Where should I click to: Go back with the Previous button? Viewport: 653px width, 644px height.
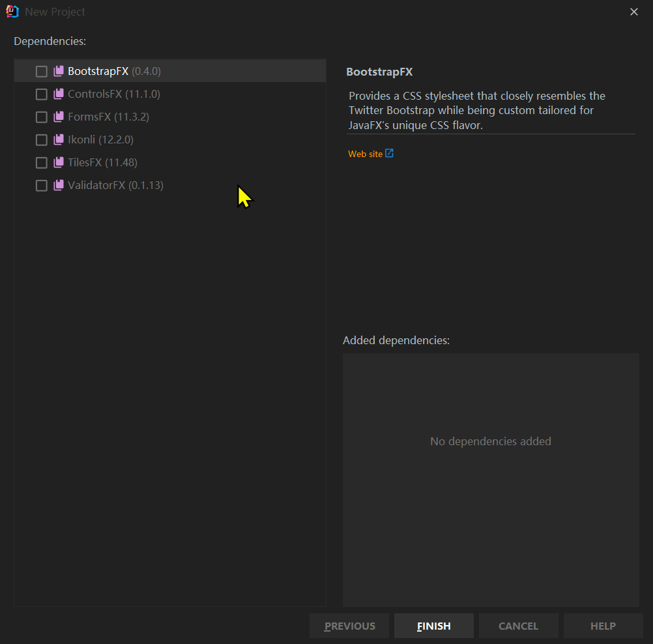(x=349, y=626)
